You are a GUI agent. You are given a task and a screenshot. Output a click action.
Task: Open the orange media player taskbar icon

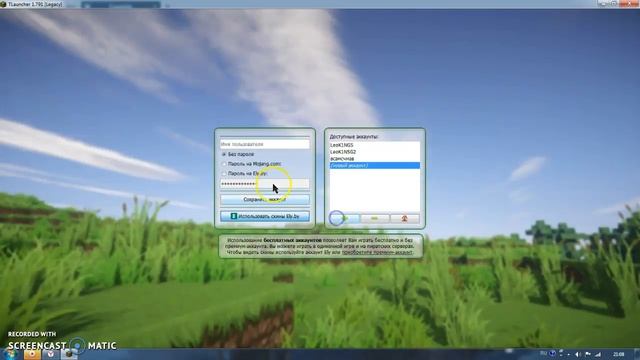click(32, 354)
